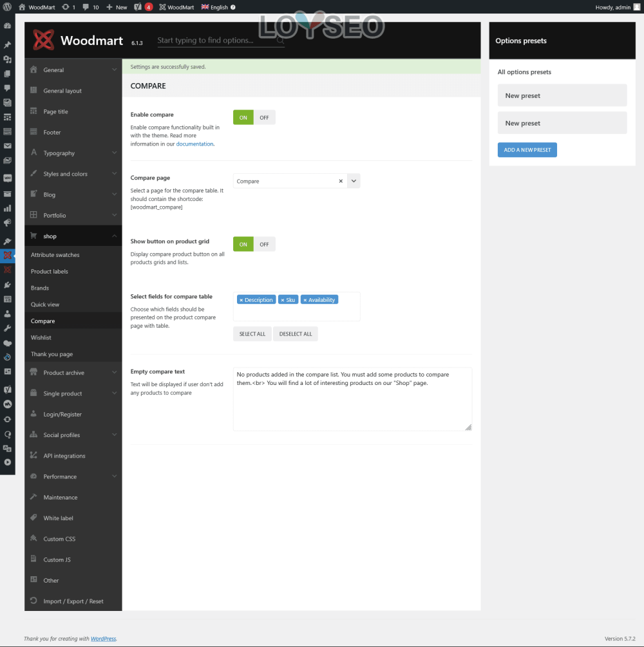Click the Maintenance hammer icon
The height and width of the screenshot is (647, 644).
pos(34,496)
